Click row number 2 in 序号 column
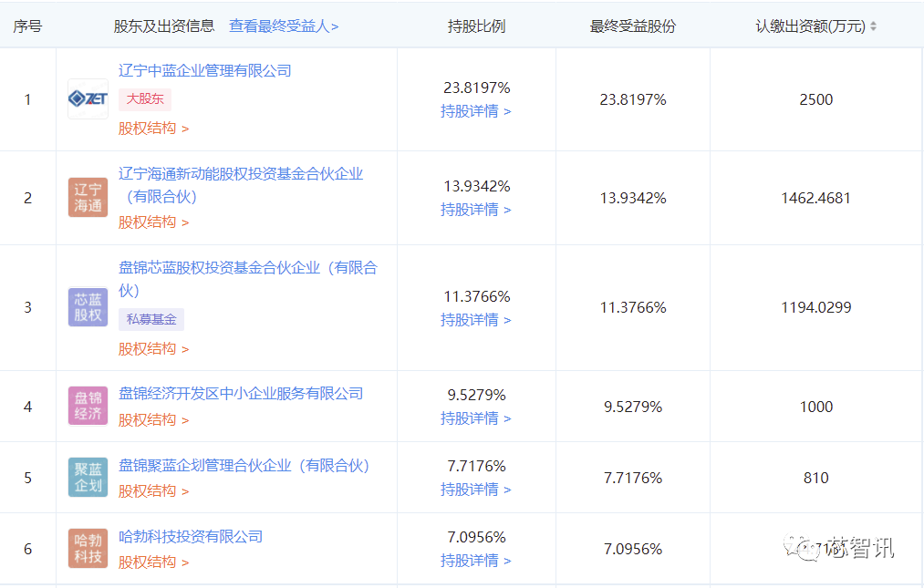This screenshot has height=588, width=924. click(27, 198)
